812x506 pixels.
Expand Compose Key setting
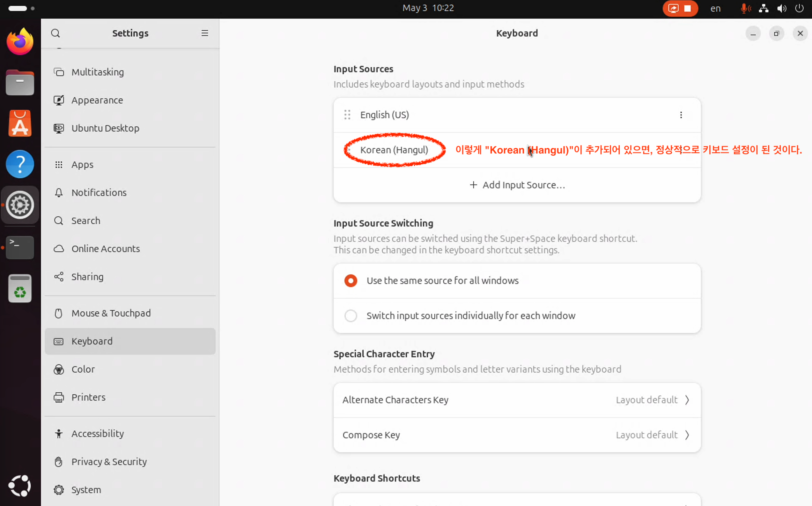tap(517, 435)
